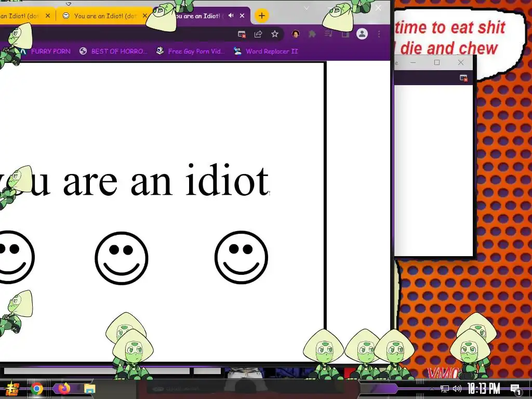Maximize the small background browser window
The image size is (532, 399).
[437, 62]
